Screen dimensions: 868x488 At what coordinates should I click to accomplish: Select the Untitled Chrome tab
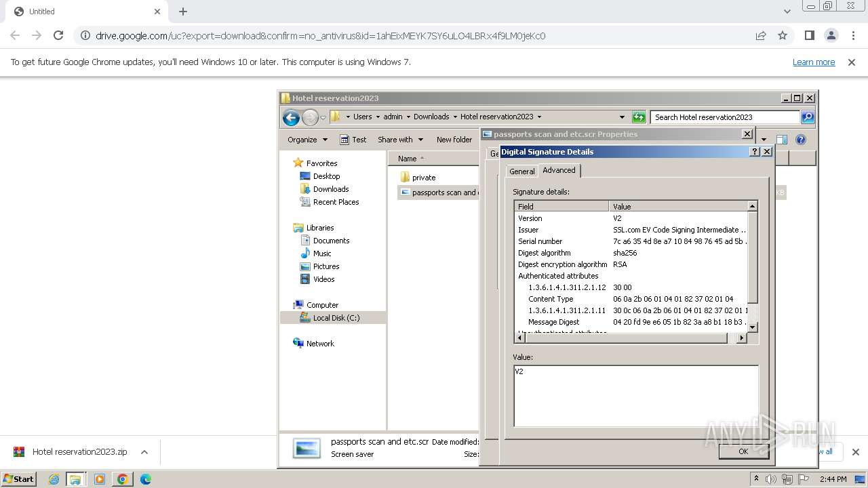tap(87, 12)
